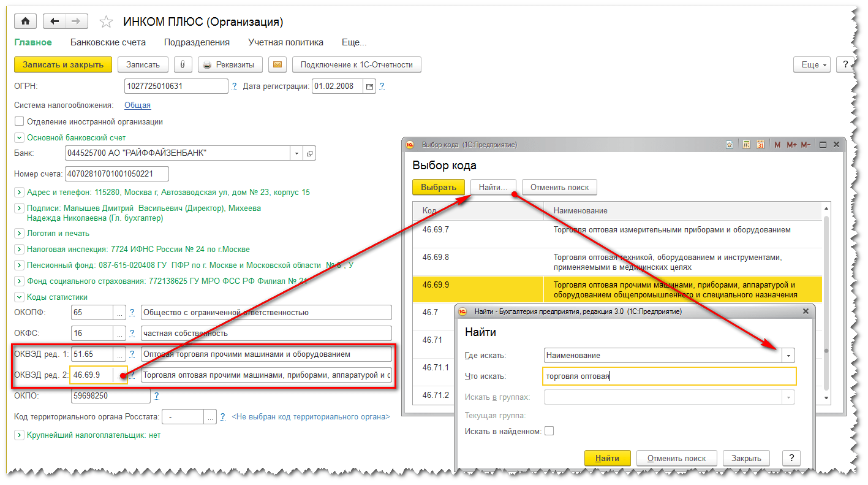Add organization to favorites with star icon
The image size is (868, 485).
(x=106, y=22)
